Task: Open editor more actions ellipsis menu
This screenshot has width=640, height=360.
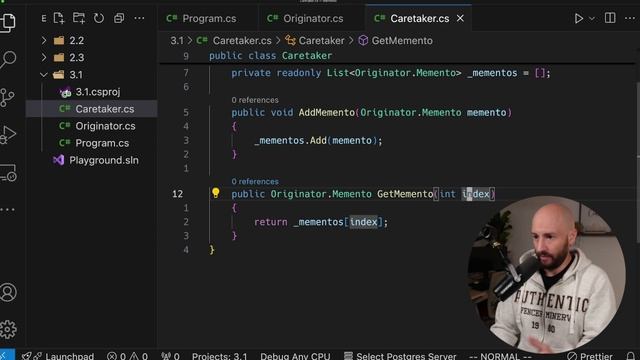Action: point(630,18)
